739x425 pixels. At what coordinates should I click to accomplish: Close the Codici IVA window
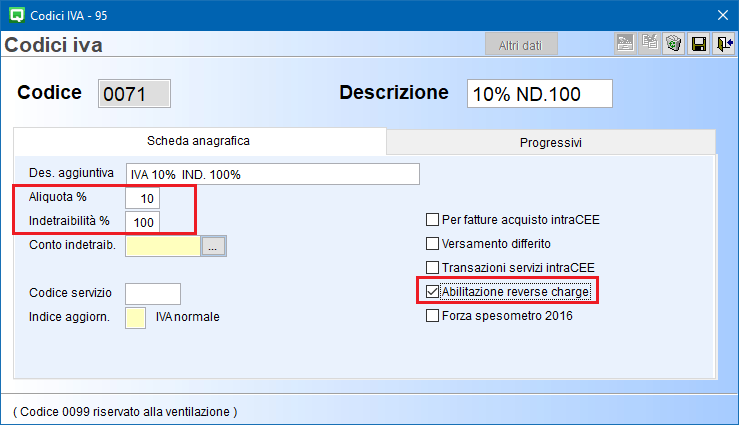click(723, 14)
